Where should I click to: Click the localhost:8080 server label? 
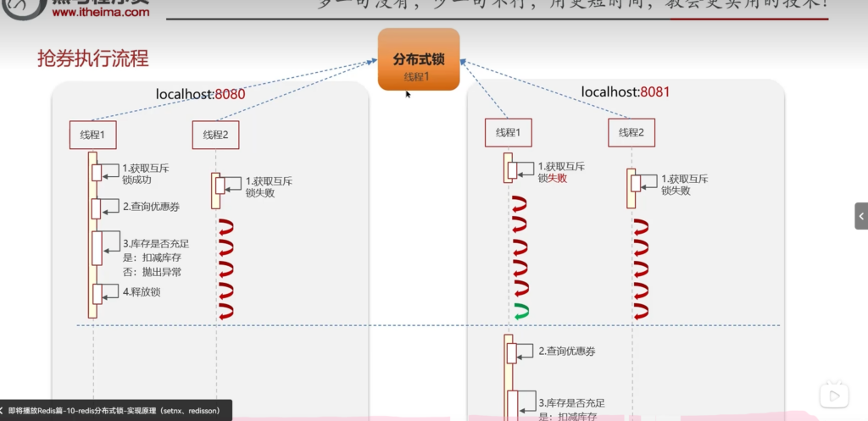(x=200, y=94)
